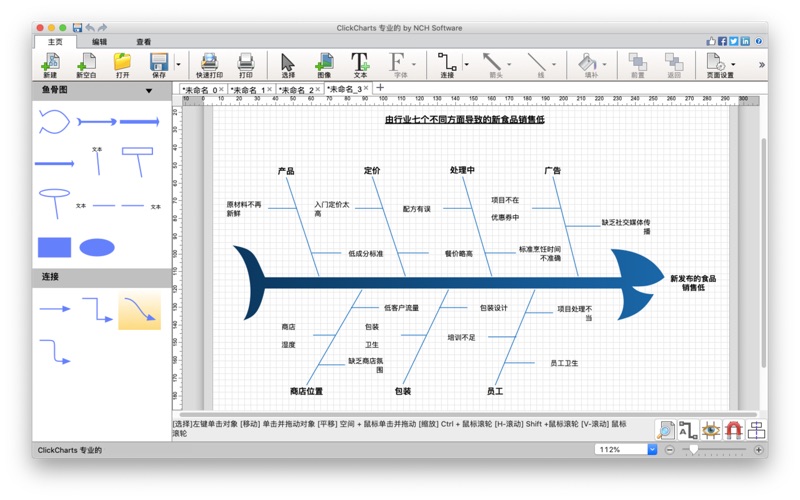Open the *未命名_2 document tab
The height and width of the screenshot is (500, 800).
point(296,89)
